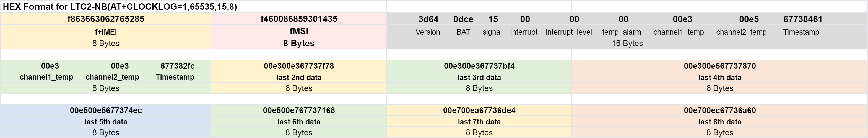Click the value 00e500e767737168
Screen dimensions: 868x138
click(299, 110)
